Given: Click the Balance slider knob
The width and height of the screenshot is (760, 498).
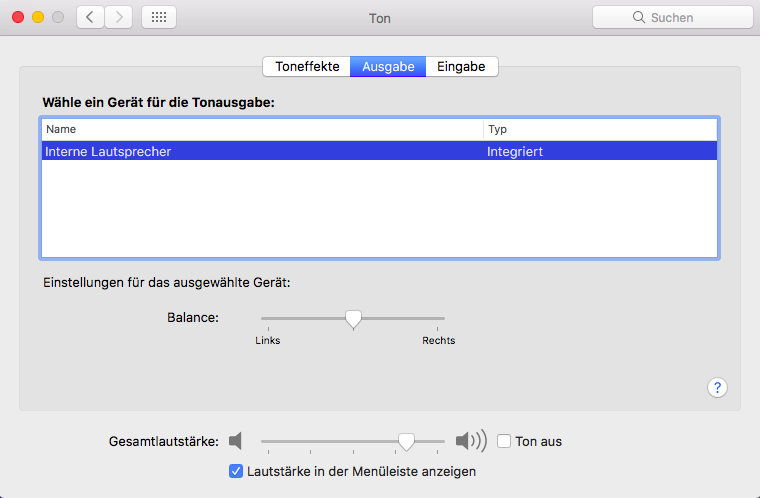Looking at the screenshot, I should click(x=353, y=319).
